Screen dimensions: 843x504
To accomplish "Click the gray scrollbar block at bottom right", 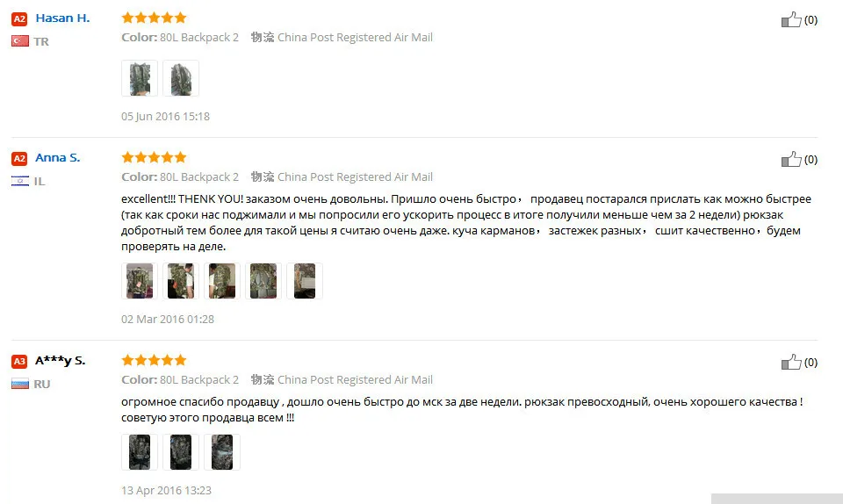I will (x=777, y=499).
